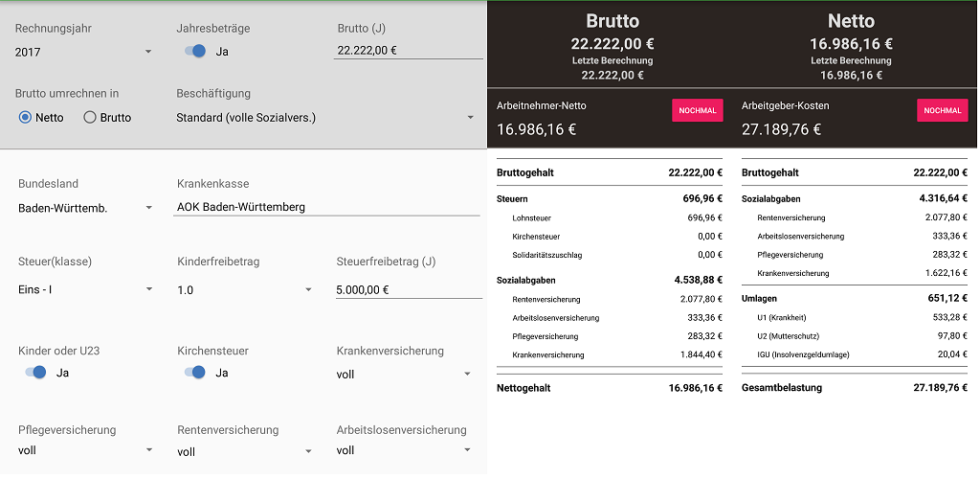Toggle the Jahresbeträge switch

[x=195, y=52]
